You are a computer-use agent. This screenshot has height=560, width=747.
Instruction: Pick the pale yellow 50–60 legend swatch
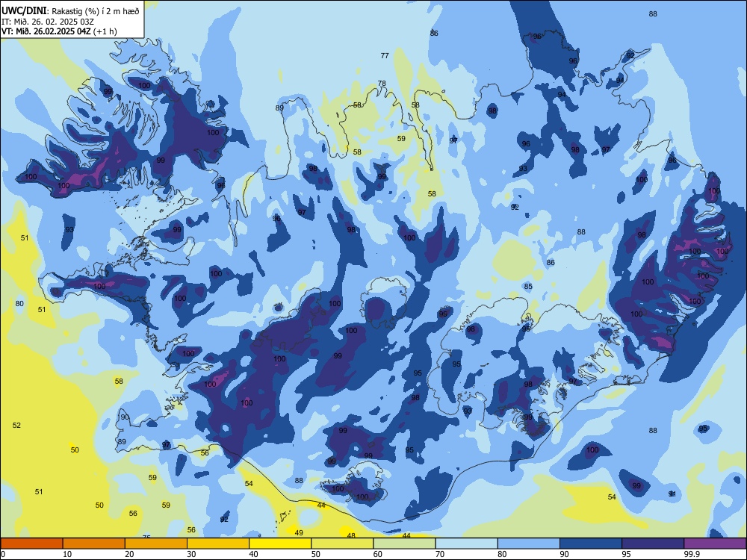[342, 544]
